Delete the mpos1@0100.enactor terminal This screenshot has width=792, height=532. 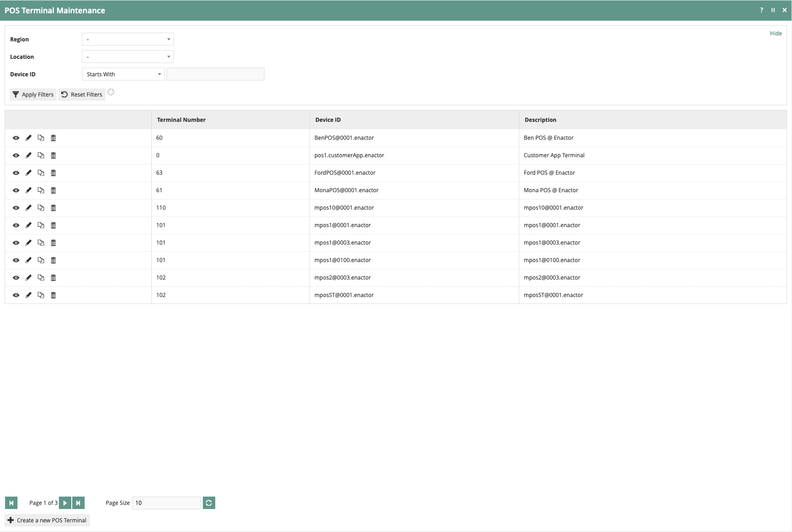[x=53, y=260]
